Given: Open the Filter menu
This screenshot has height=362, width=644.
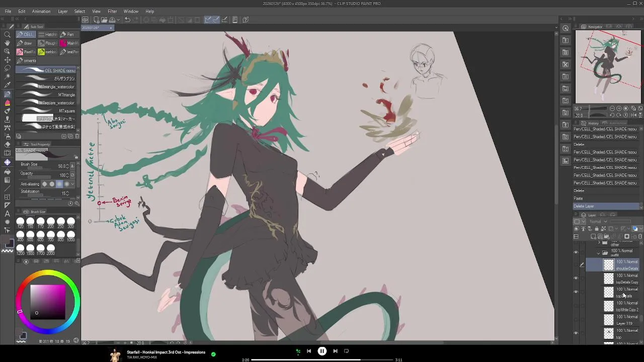Looking at the screenshot, I should (x=112, y=11).
